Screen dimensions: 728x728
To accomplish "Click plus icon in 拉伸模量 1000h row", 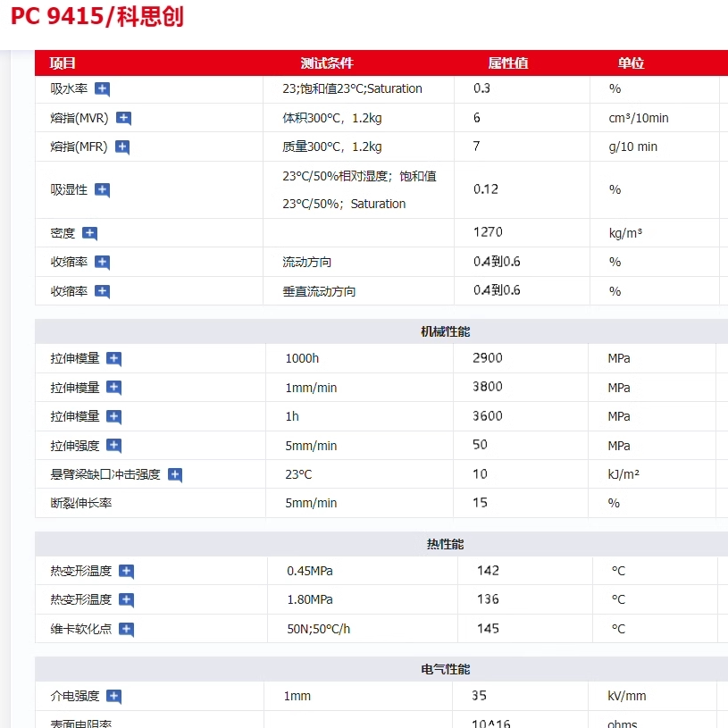I will [113, 359].
